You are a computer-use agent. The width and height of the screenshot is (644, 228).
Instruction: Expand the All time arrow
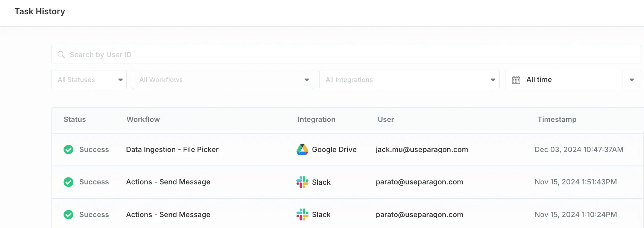[x=632, y=80]
